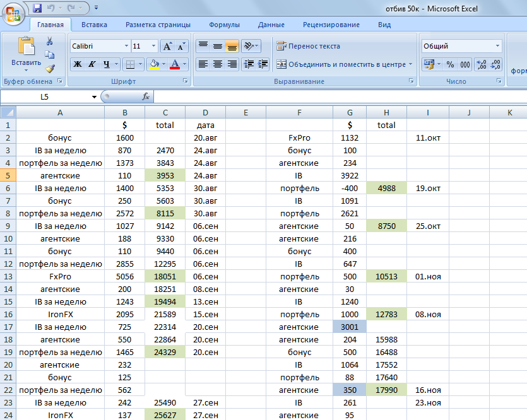
Task: Undo the last action
Action: pyautogui.click(x=50, y=8)
